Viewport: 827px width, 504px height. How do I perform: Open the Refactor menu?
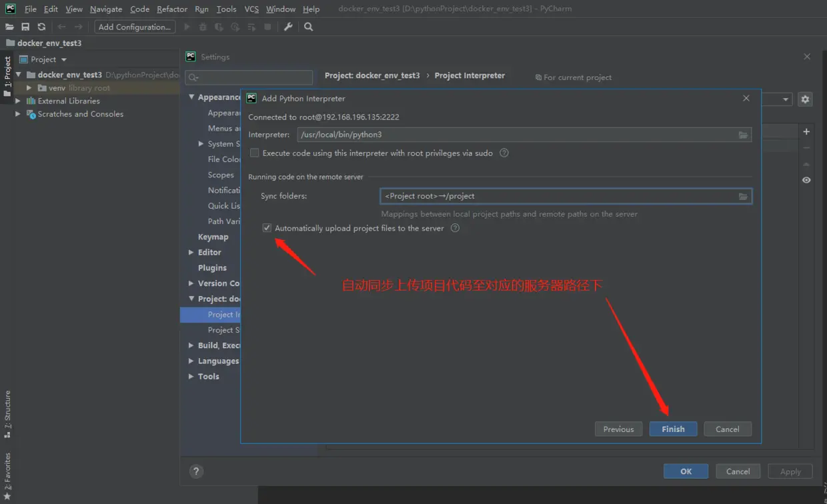(172, 9)
